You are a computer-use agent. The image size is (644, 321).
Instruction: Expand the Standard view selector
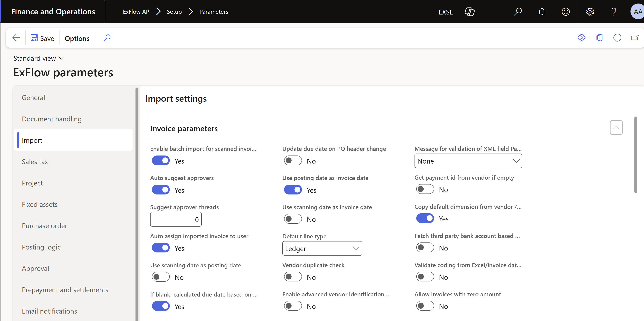coord(39,58)
